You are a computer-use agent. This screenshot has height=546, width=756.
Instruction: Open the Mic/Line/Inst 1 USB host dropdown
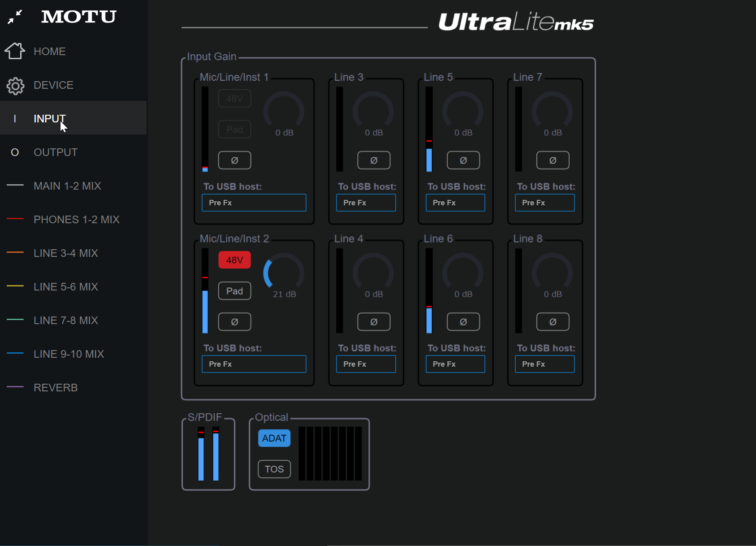[x=254, y=203]
